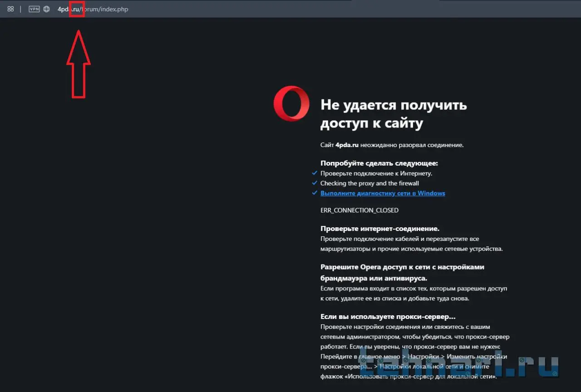The height and width of the screenshot is (392, 581).
Task: Click paragraph starting "Проверьте подключение кабелей"
Action: pyautogui.click(x=412, y=244)
